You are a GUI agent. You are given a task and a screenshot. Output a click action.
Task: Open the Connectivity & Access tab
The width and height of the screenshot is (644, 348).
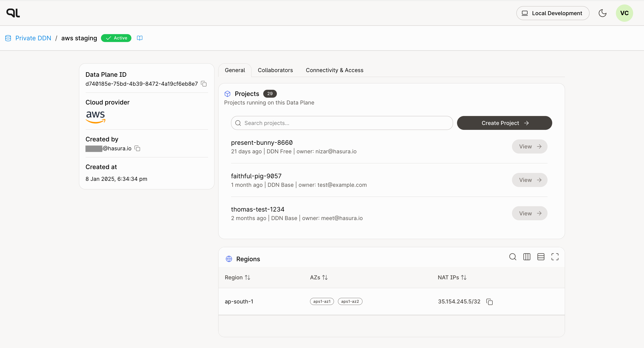tap(335, 70)
